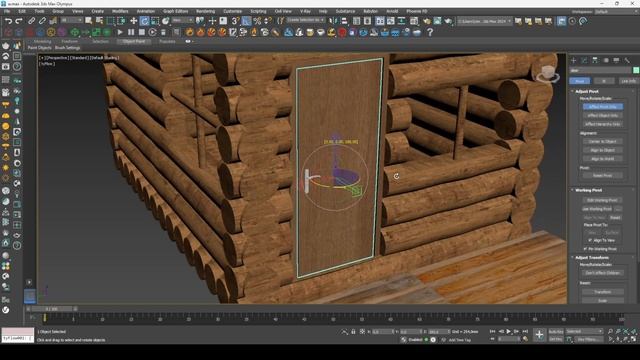Activate the Select and Scale tool
The height and width of the screenshot is (360, 640).
point(155,20)
